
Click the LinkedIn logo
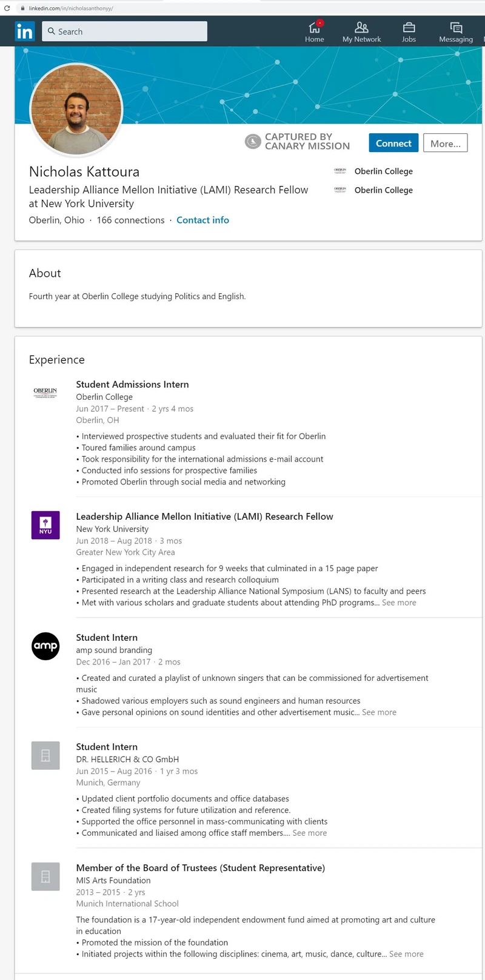tap(24, 31)
